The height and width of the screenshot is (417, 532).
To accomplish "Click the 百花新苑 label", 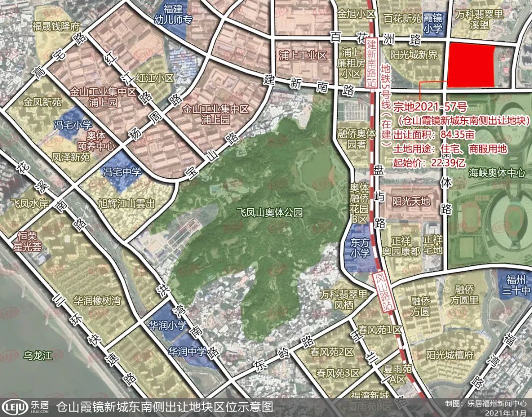I will coord(402,18).
